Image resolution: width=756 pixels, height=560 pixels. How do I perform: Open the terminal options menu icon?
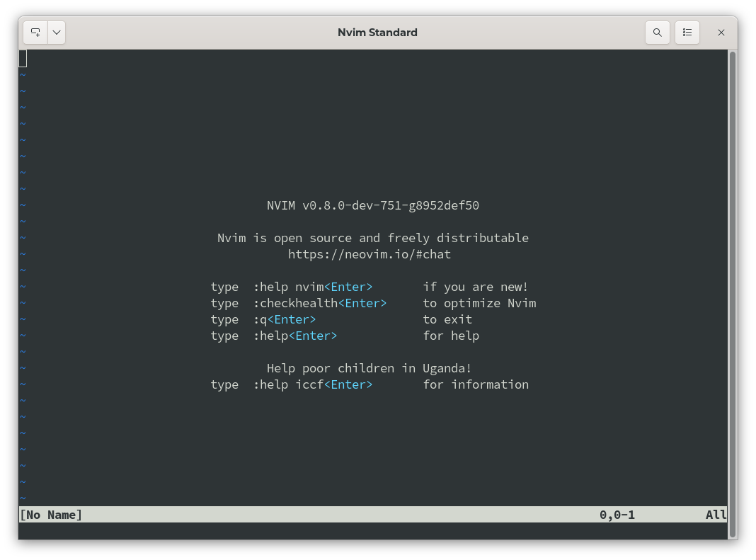(687, 32)
